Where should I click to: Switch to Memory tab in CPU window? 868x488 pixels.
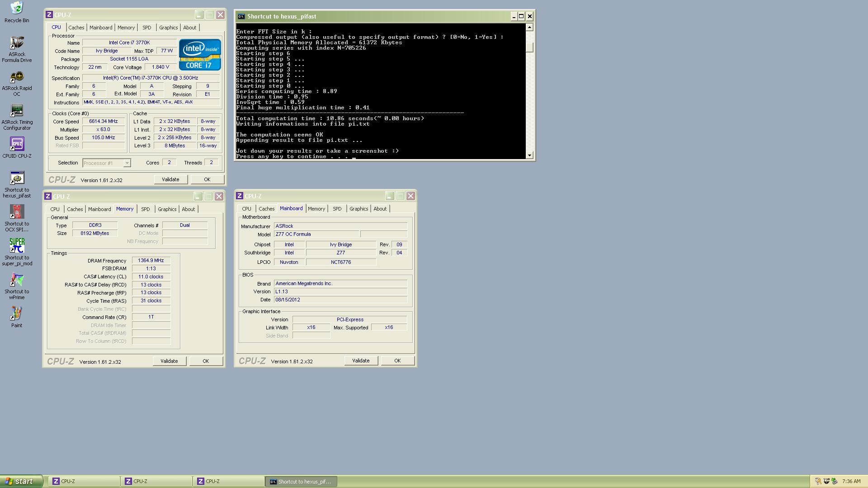126,28
